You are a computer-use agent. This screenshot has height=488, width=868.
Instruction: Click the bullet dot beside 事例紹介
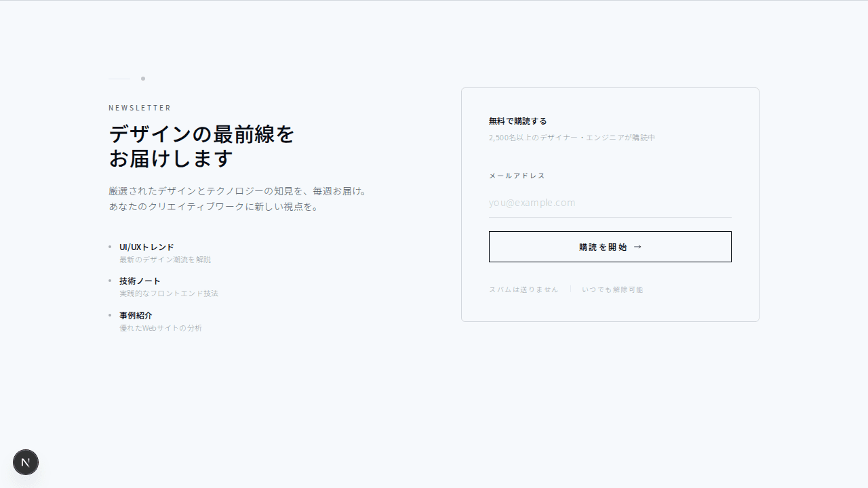[x=110, y=315]
